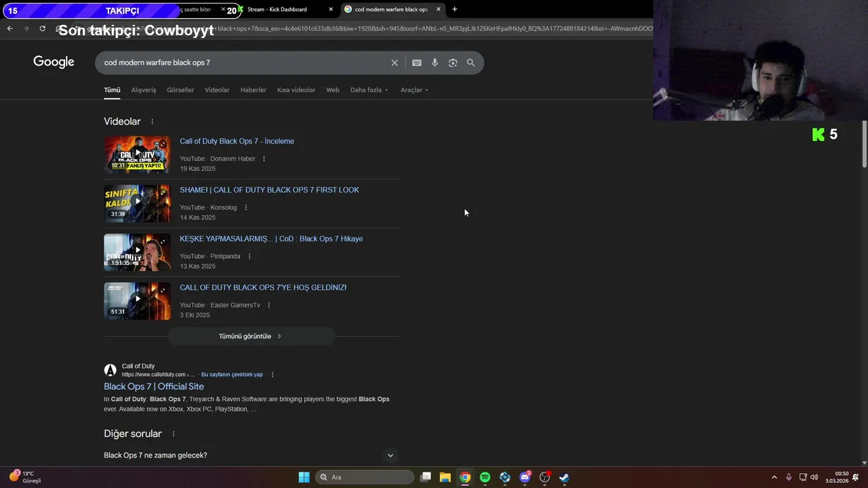
Task: Open Windows Start menu
Action: (304, 477)
